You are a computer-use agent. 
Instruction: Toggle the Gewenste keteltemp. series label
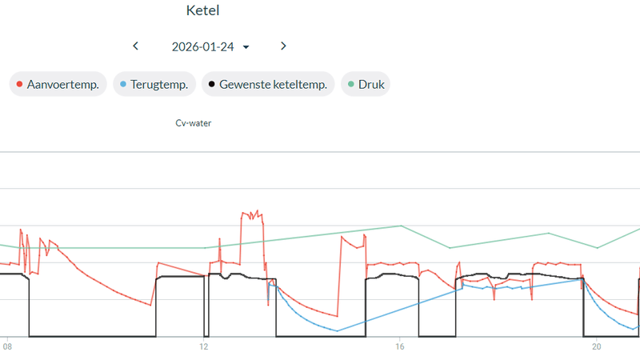(x=273, y=85)
